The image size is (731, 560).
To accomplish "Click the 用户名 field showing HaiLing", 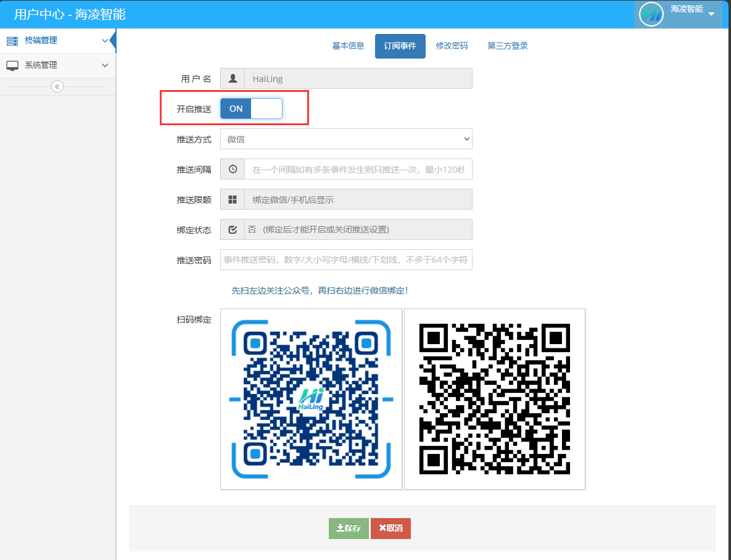I will tap(358, 78).
